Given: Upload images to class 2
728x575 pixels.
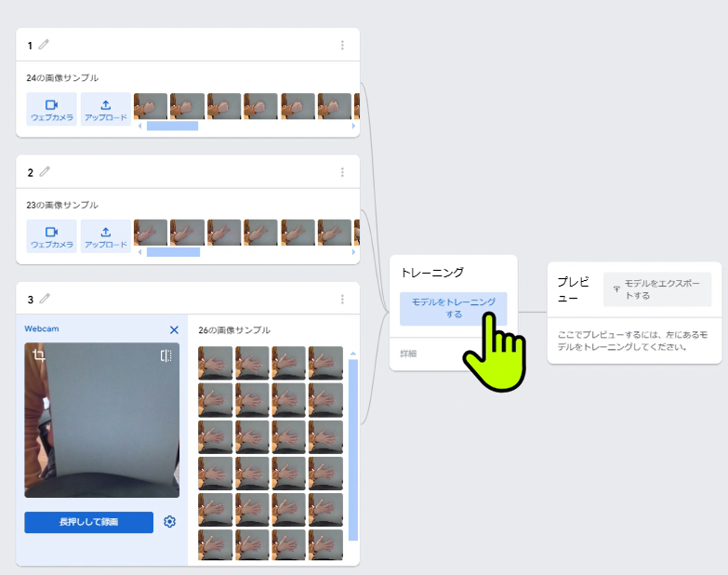Looking at the screenshot, I should coord(106,236).
